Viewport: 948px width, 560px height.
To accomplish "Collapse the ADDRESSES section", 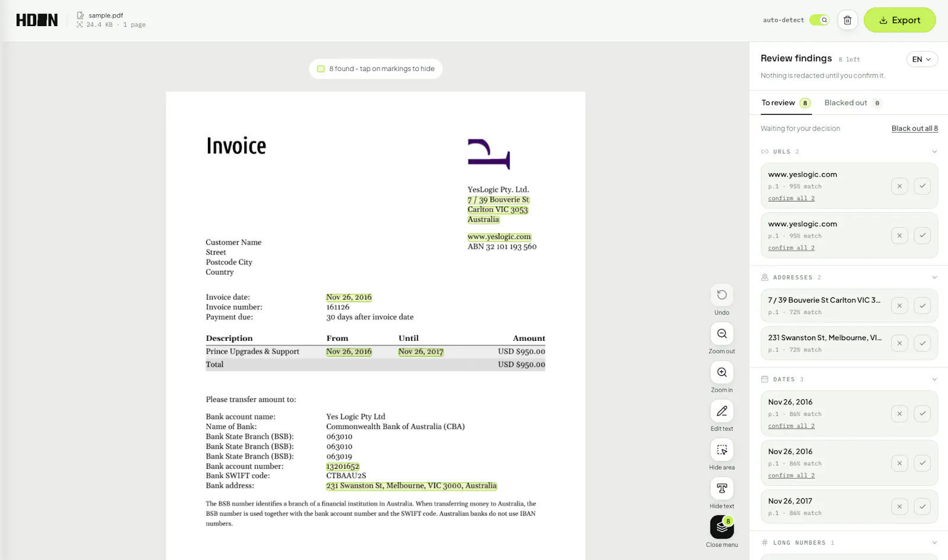I will [x=934, y=277].
